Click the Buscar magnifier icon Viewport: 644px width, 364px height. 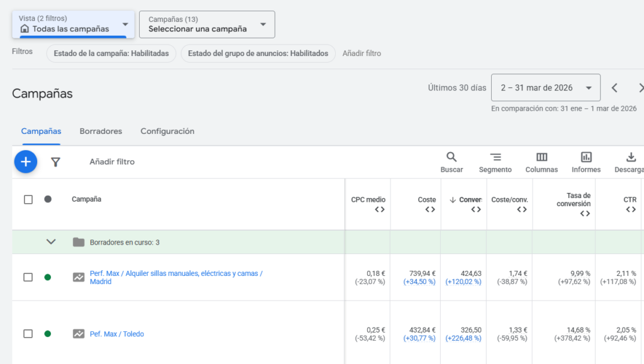tap(452, 157)
